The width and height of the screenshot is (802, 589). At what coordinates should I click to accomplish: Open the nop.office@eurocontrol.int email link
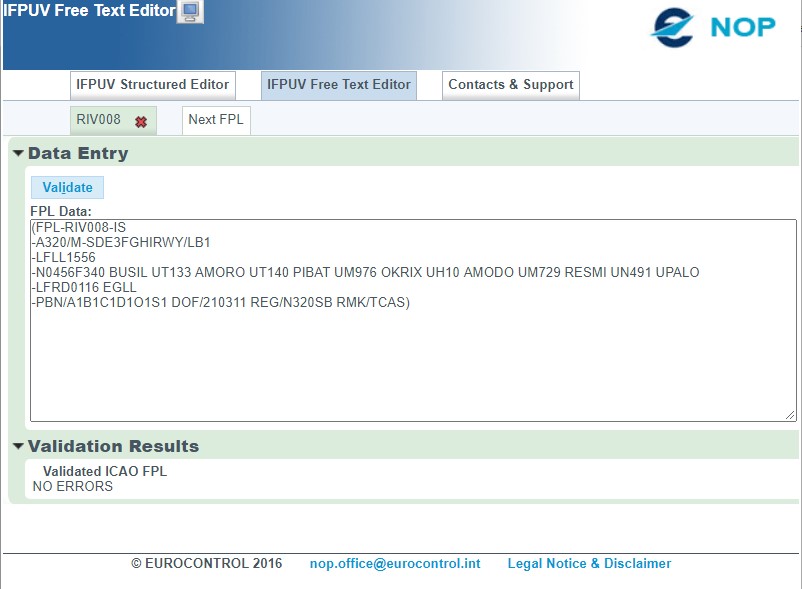395,563
